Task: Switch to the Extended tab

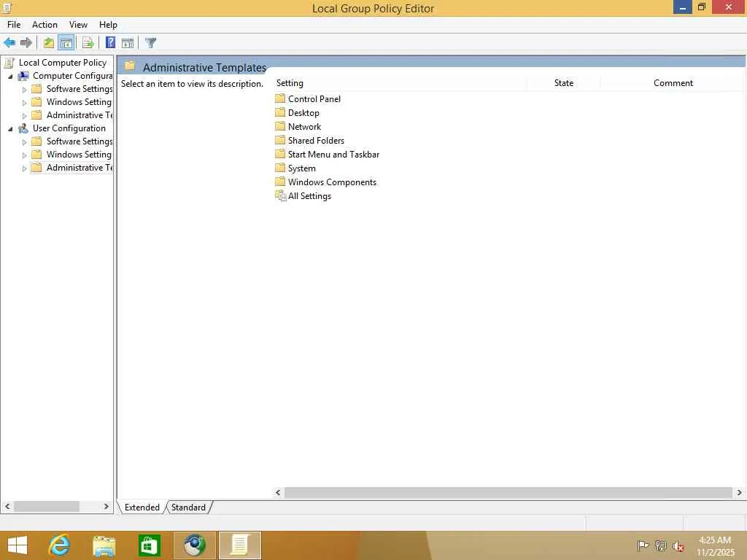Action: click(142, 507)
